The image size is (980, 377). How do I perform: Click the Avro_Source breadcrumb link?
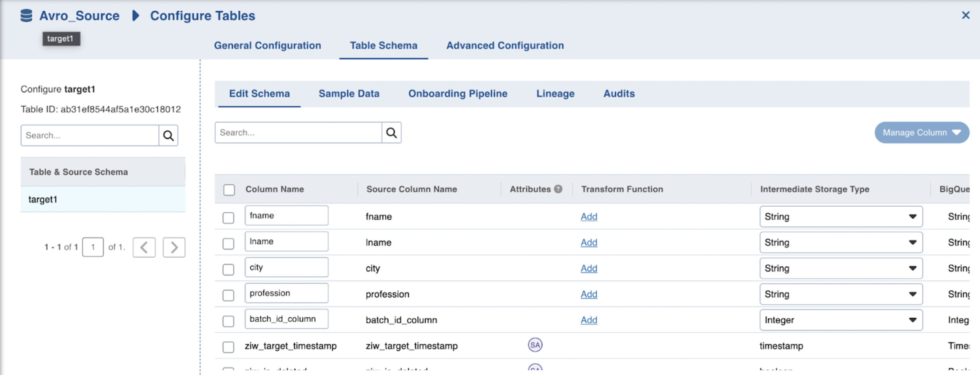coord(79,16)
